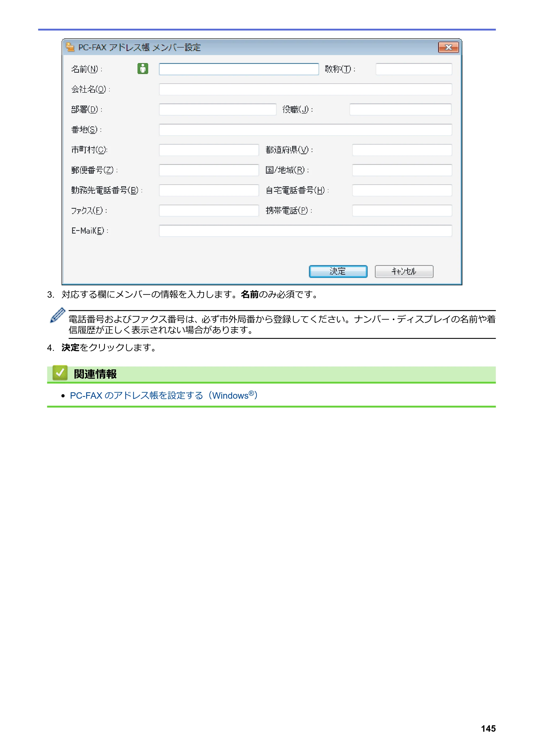Viewport: 534px width, 756px height.
Task: Click the 都道府県(V) prefecture input field
Action: click(x=402, y=150)
